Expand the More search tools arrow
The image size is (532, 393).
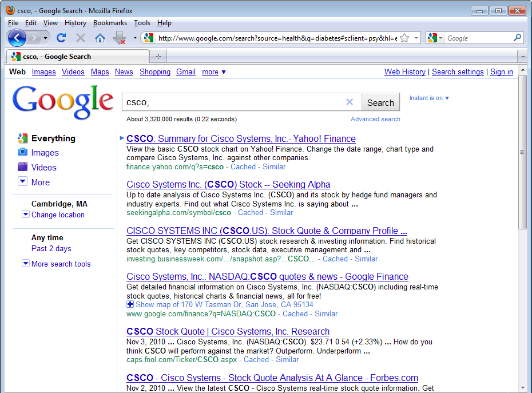pyautogui.click(x=25, y=263)
